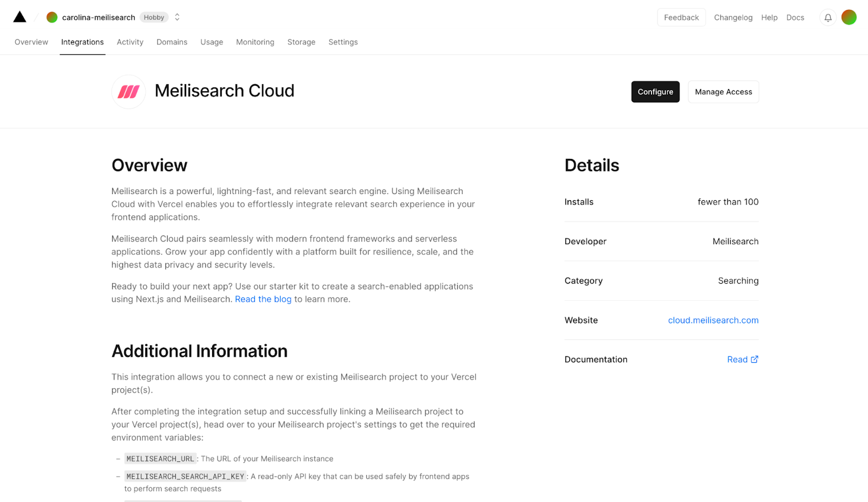Click the Vercel triangle logo
Screen dimensions: 868x502
20,17
